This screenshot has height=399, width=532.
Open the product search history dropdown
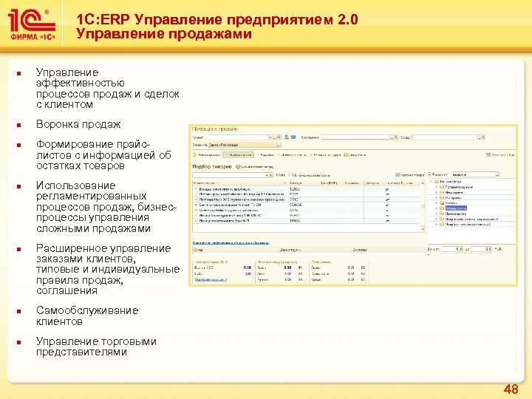point(267,175)
